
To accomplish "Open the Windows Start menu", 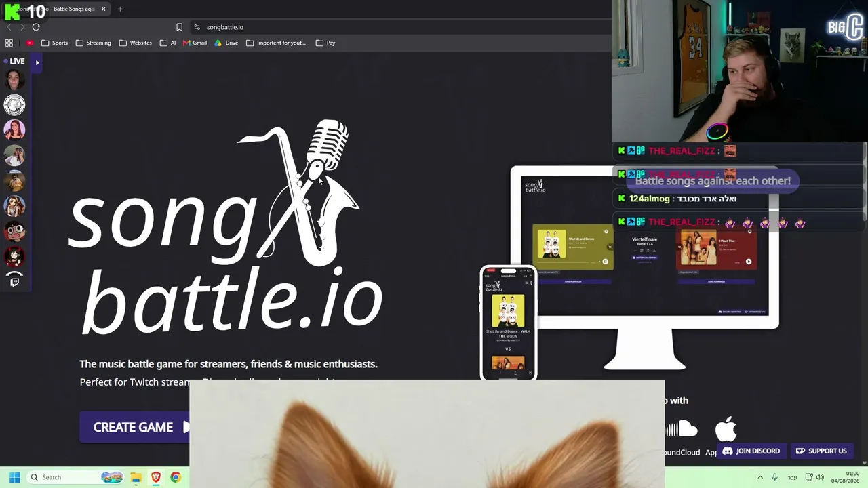I will pos(14,477).
